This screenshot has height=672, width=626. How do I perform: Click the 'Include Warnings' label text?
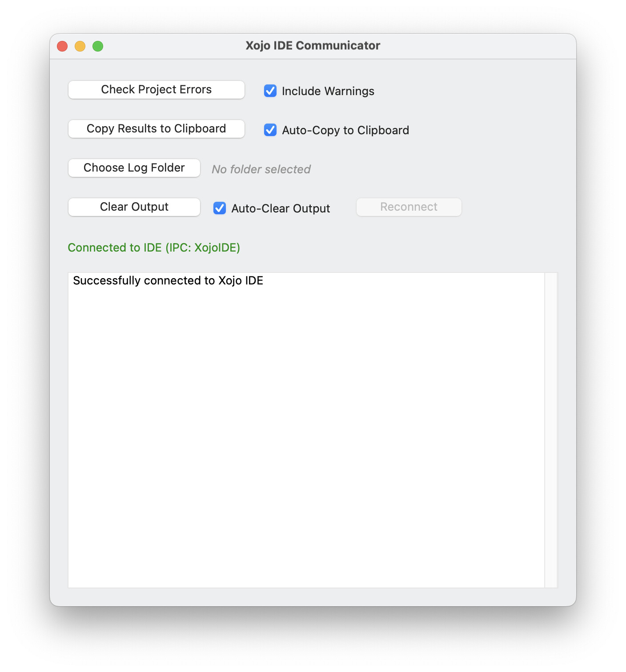pyautogui.click(x=328, y=91)
